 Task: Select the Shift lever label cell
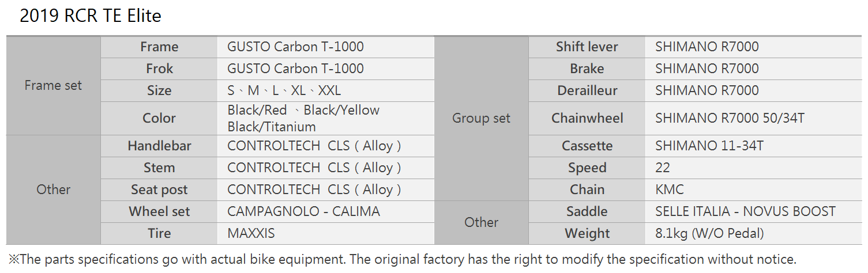pos(587,47)
